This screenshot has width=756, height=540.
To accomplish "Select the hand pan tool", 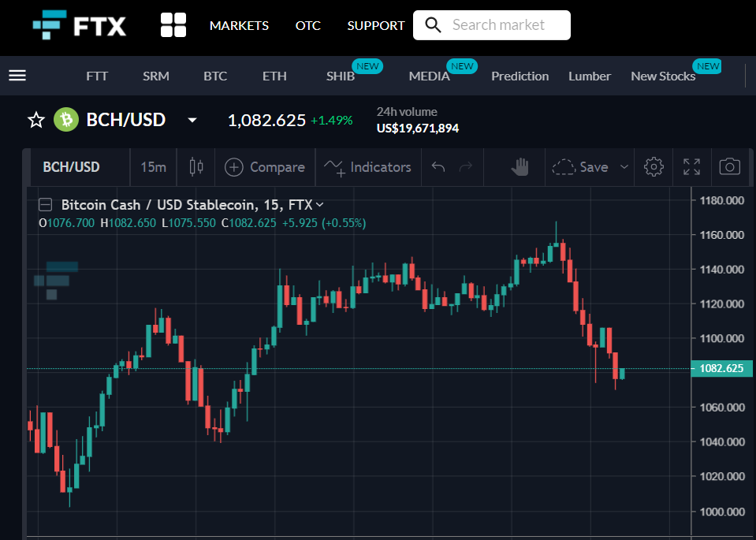I will tap(520, 167).
